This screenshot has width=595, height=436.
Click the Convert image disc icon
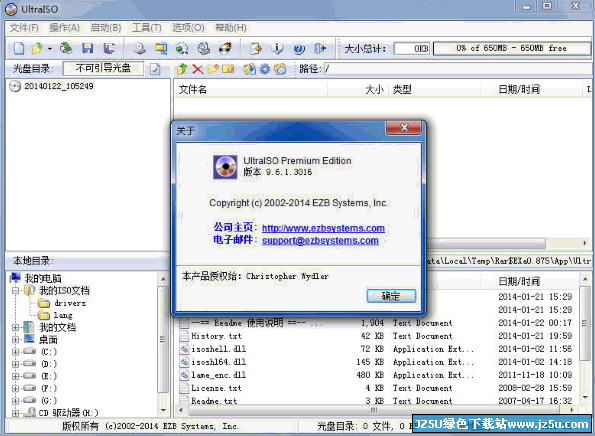coord(182,49)
